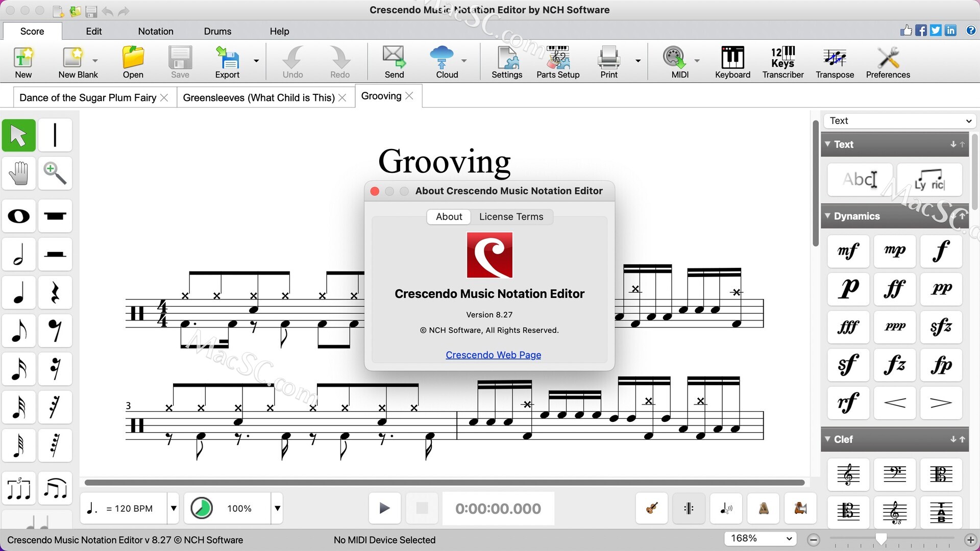This screenshot has width=980, height=551.
Task: Insert the bass clef
Action: pyautogui.click(x=894, y=474)
